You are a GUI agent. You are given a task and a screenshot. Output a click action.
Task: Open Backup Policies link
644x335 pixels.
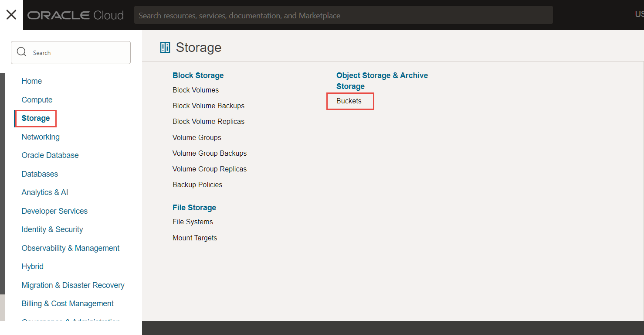click(197, 185)
